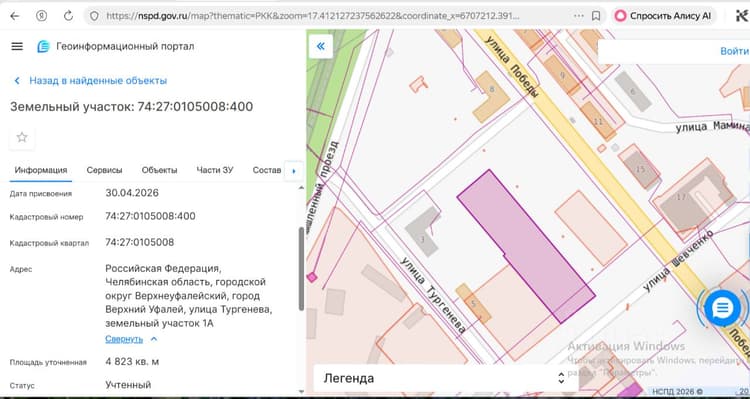
Task: Open the Объекты tab
Action: pos(159,170)
